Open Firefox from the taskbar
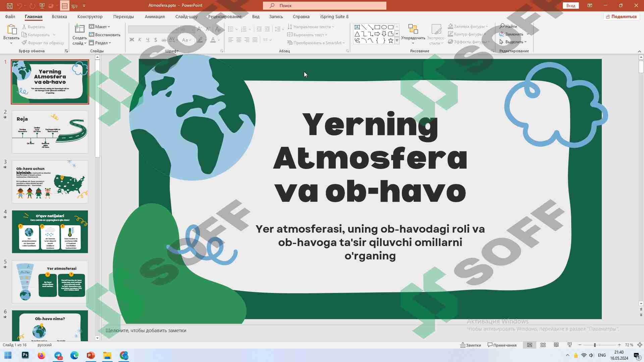 [41, 355]
